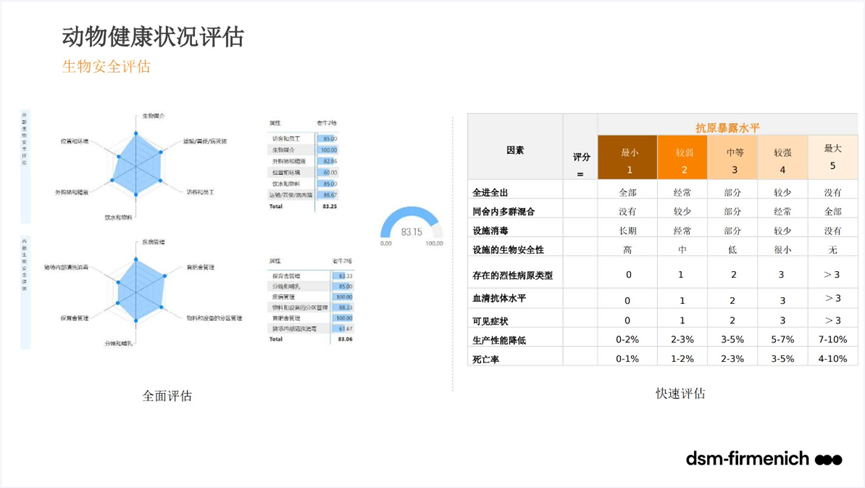The image size is (865, 488).
Task: Select the 血清抗体水平 row label
Action: pos(499,298)
